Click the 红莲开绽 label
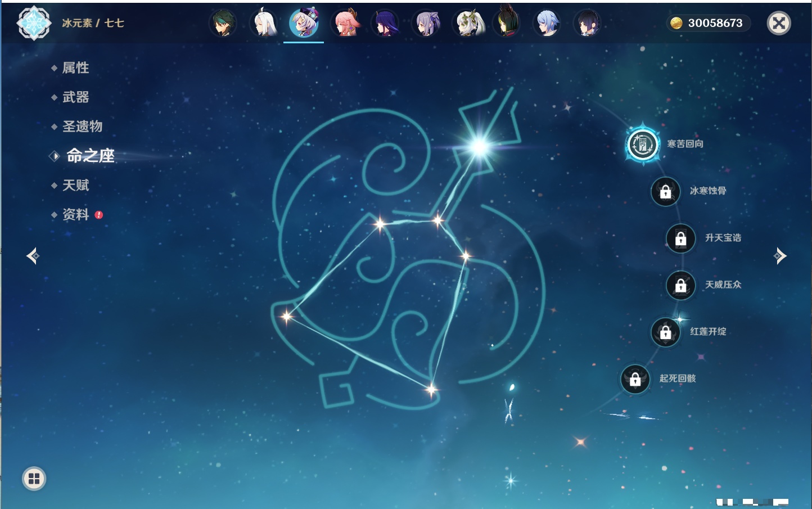The image size is (812, 509). tap(708, 332)
